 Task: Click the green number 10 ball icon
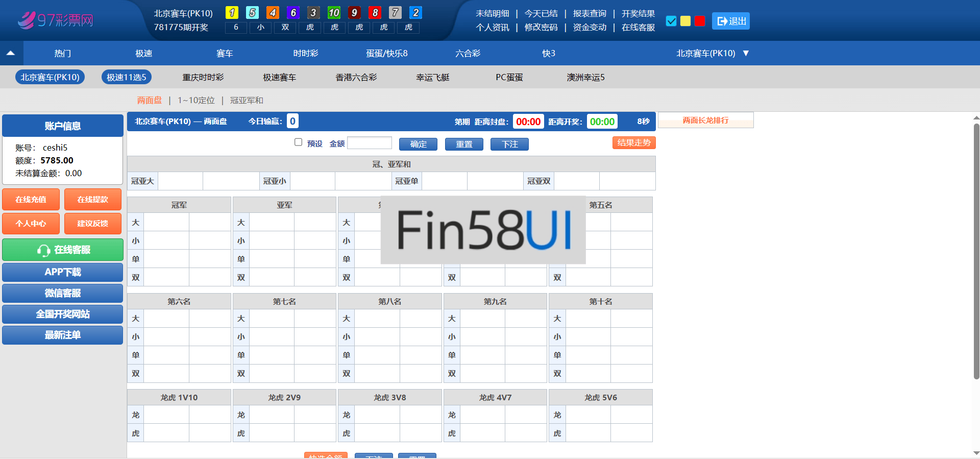[334, 13]
